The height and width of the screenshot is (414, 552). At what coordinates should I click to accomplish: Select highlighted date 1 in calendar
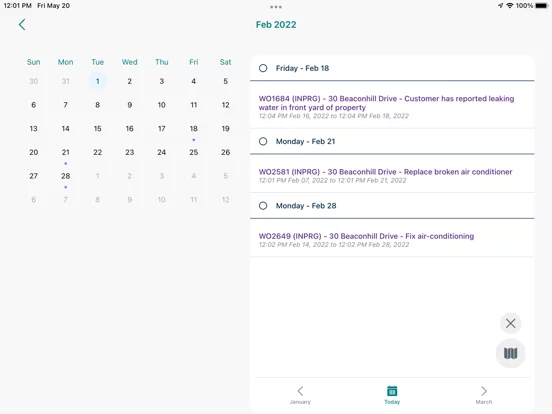[98, 81]
